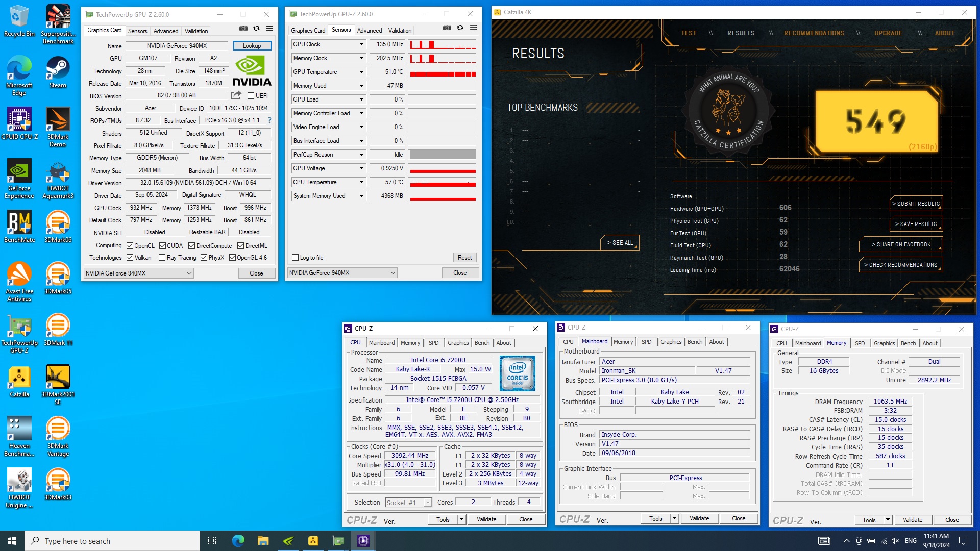Switch to Validation tab in GPU-Z Graphics Card window
980x551 pixels.
click(196, 31)
